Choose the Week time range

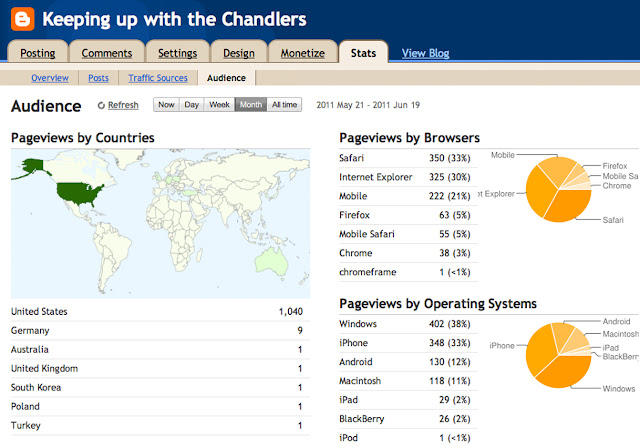219,105
